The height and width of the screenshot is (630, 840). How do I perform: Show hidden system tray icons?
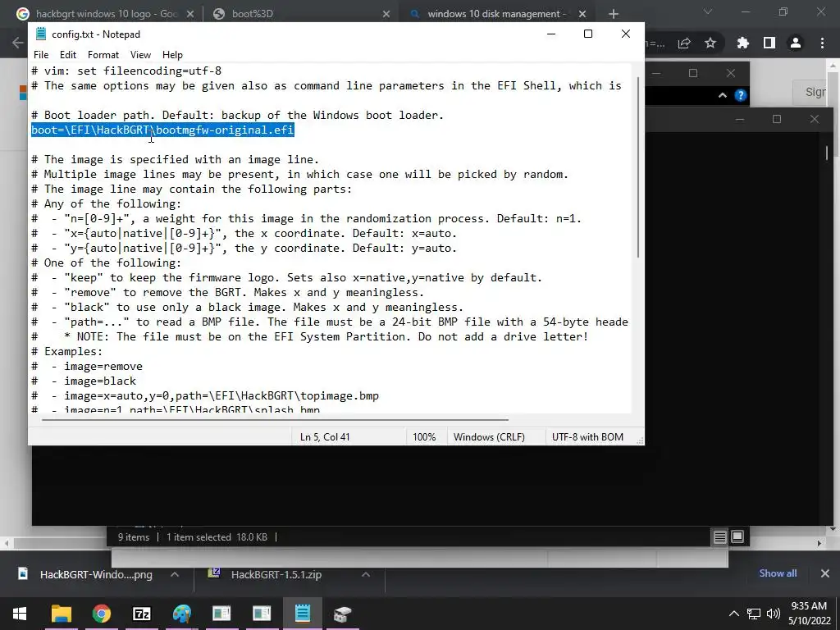[x=734, y=614]
